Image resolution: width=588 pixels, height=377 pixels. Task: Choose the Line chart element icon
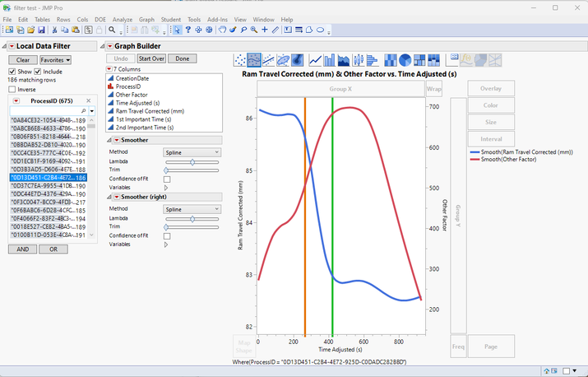316,60
